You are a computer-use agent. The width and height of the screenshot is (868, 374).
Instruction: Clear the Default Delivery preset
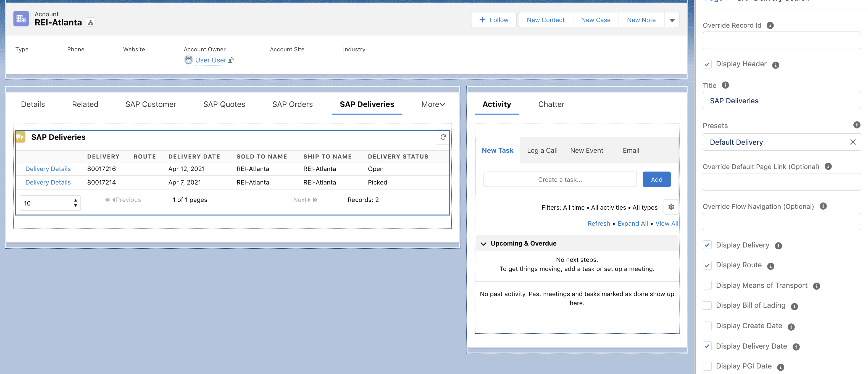tap(853, 142)
